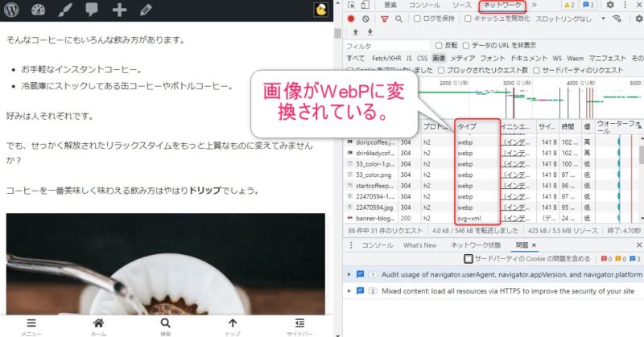644x337 pixels.
Task: Click the import HAR upload arrow
Action: (356, 32)
